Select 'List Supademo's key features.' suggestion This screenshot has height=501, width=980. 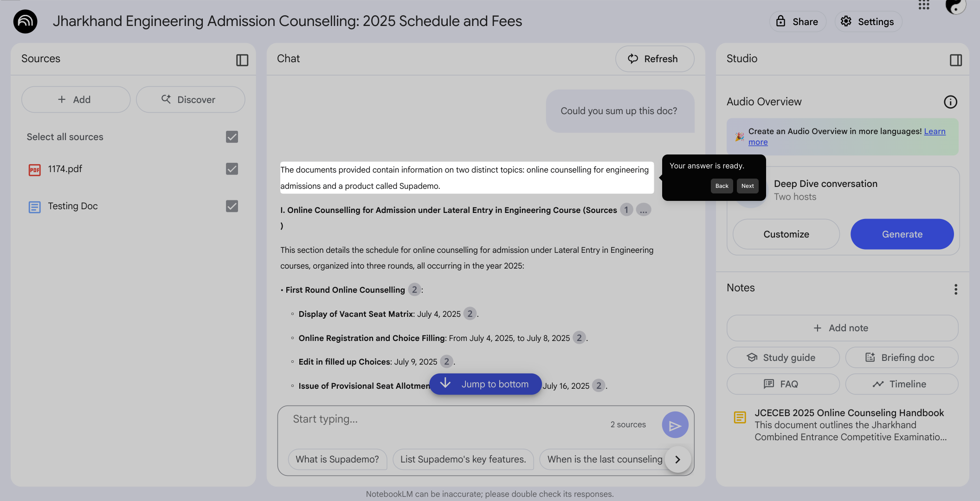(x=463, y=459)
